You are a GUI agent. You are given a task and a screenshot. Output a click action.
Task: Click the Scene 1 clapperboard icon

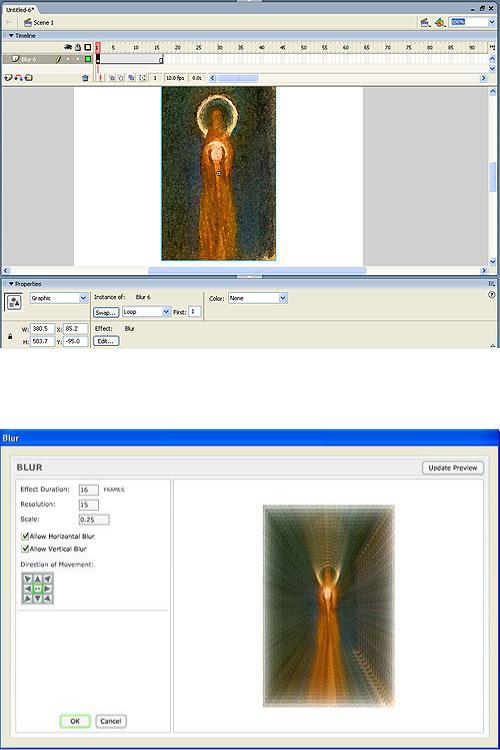pyautogui.click(x=27, y=22)
